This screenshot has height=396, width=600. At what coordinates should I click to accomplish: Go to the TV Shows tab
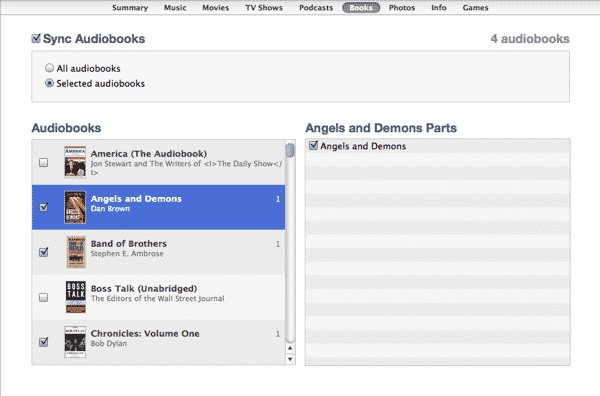[264, 8]
